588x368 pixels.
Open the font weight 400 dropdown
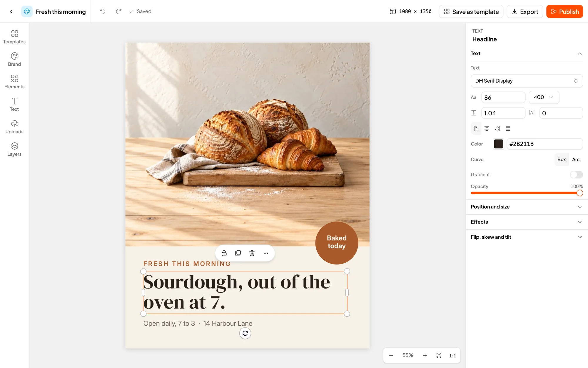(544, 97)
